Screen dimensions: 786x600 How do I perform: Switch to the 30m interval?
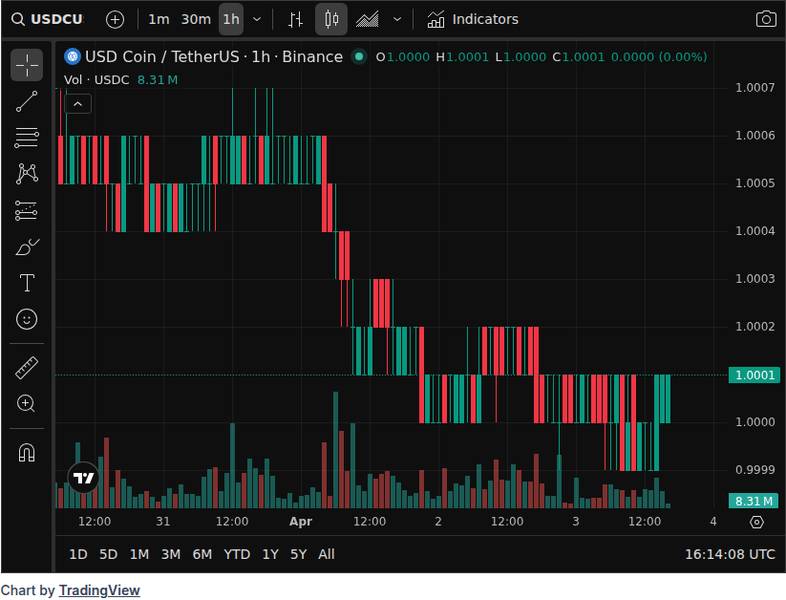coord(195,20)
